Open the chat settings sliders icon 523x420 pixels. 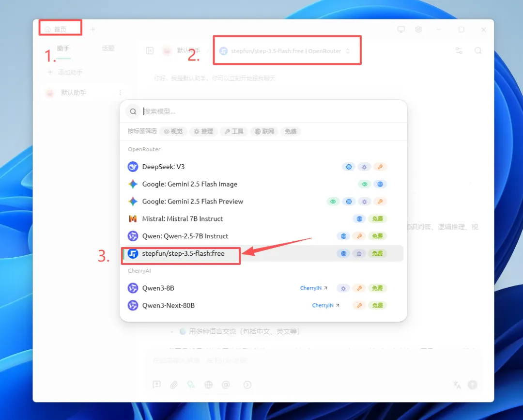tap(459, 51)
